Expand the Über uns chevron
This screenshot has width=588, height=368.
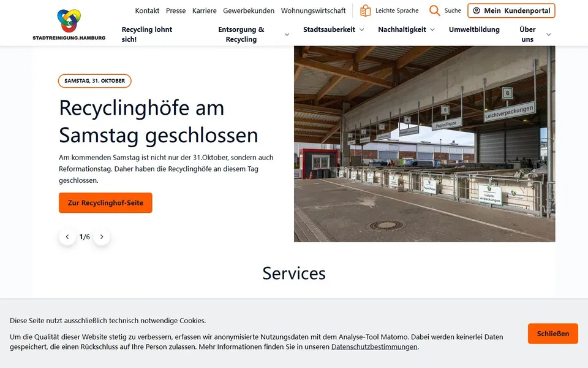point(549,34)
